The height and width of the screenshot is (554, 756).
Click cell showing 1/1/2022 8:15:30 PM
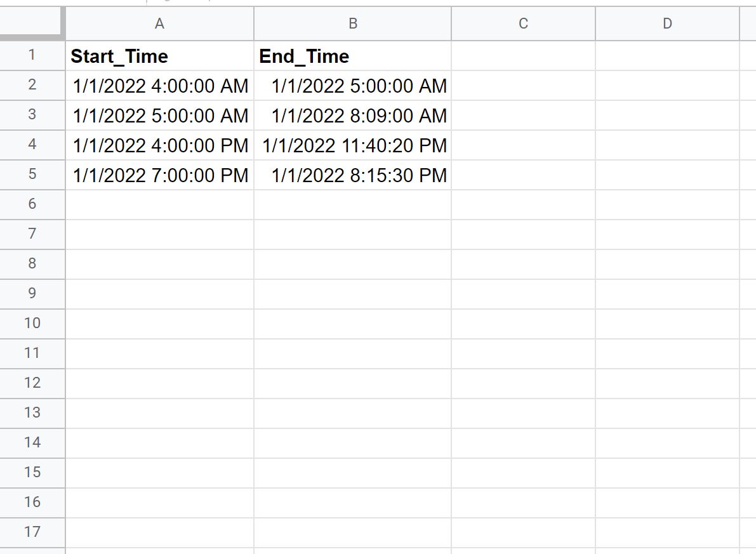point(352,175)
